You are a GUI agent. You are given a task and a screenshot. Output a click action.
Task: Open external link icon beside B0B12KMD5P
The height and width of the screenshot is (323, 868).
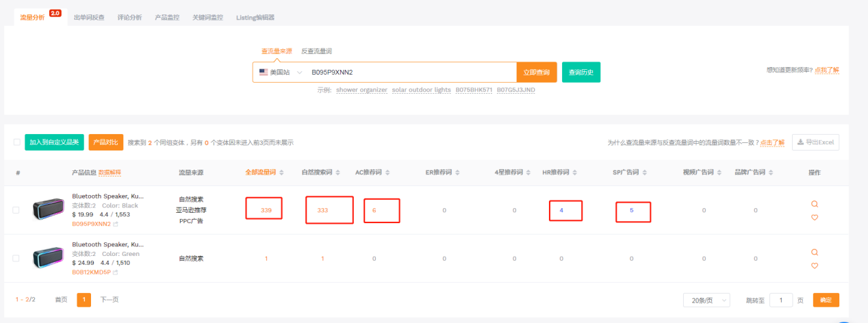tap(116, 272)
